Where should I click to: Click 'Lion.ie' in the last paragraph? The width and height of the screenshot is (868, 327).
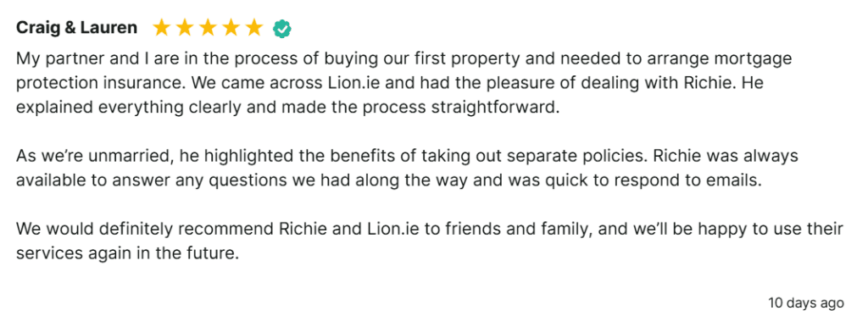[392, 229]
